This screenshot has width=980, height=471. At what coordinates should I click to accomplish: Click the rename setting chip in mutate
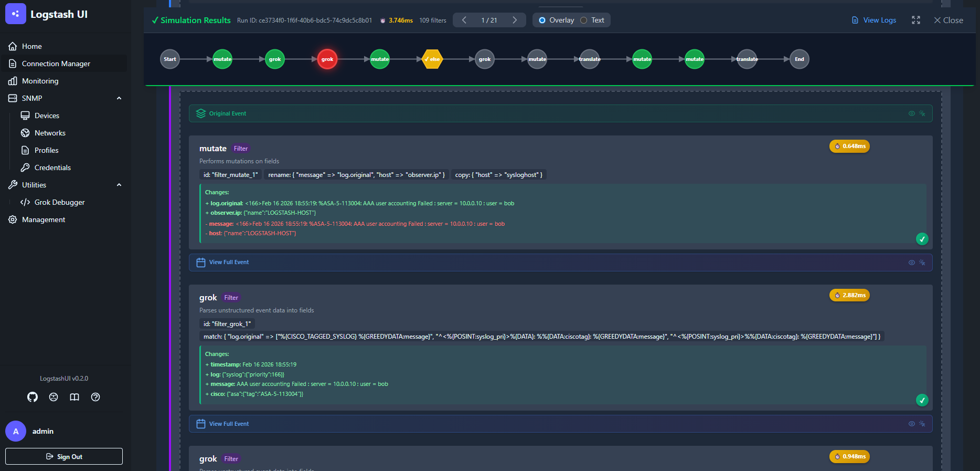356,175
